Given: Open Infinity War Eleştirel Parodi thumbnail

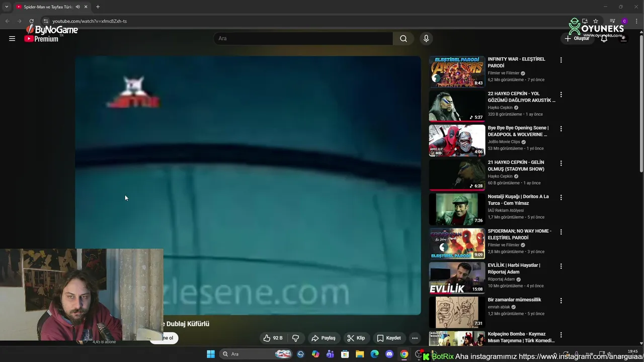Looking at the screenshot, I should point(457,71).
